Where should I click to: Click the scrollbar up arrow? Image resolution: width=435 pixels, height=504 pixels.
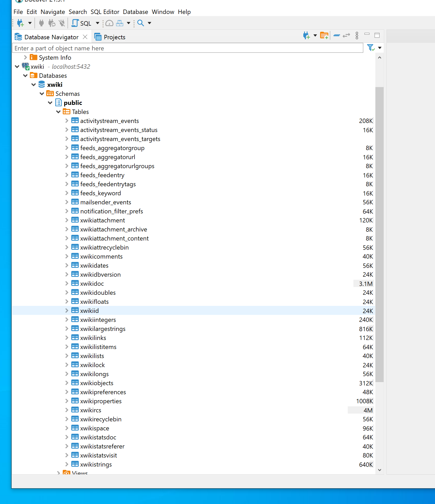[379, 58]
